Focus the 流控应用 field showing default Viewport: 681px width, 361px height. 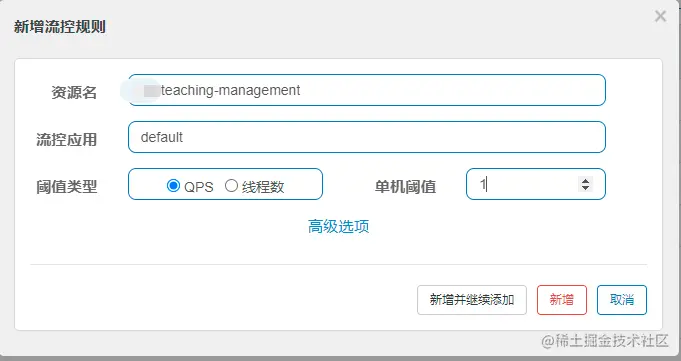[x=367, y=137]
